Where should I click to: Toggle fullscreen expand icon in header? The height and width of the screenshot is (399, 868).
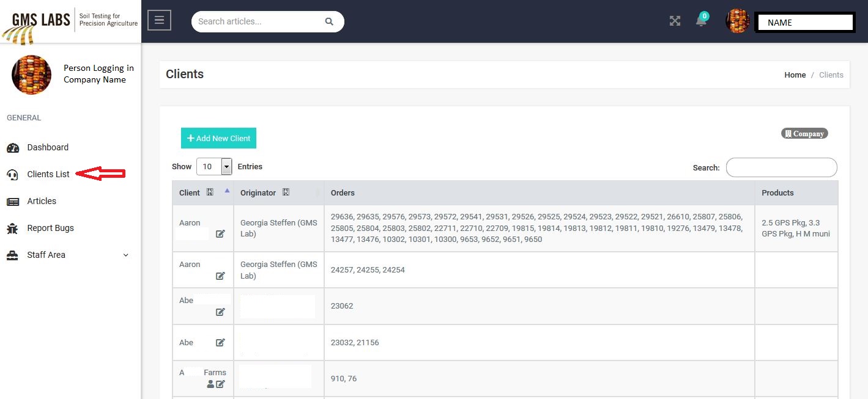pos(675,21)
